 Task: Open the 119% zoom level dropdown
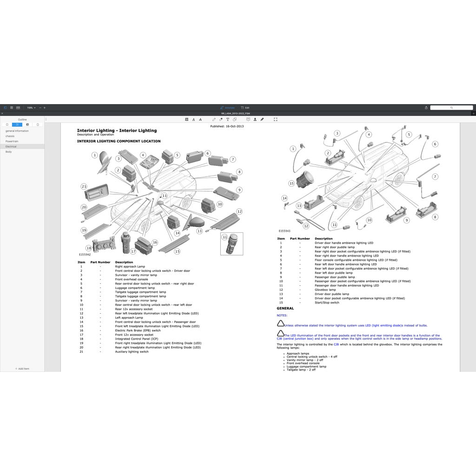click(x=31, y=108)
